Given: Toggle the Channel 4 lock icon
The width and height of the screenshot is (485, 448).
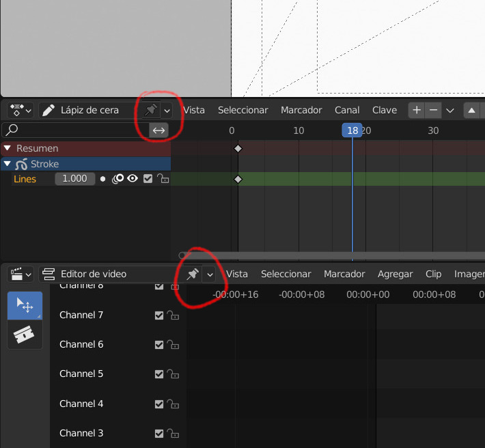Looking at the screenshot, I should [173, 404].
